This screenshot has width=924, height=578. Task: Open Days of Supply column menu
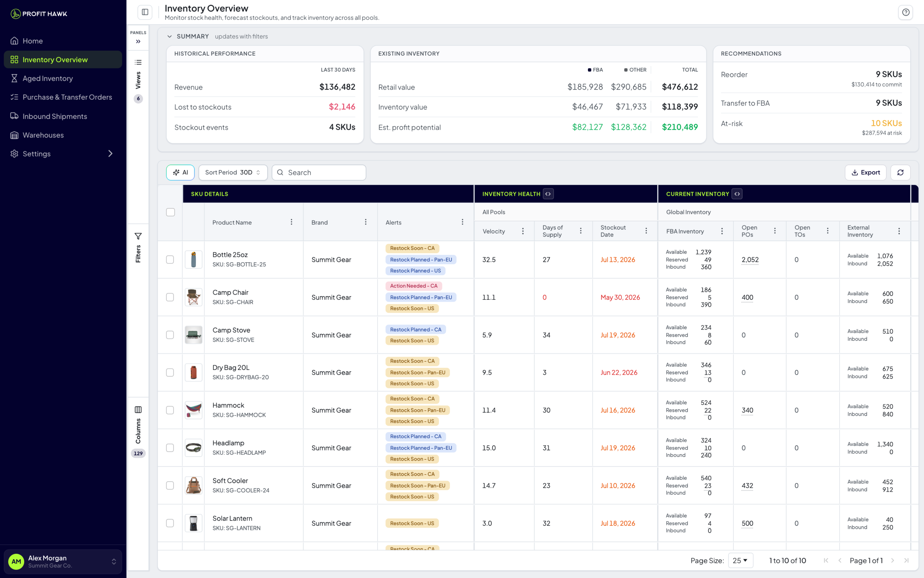tap(581, 231)
